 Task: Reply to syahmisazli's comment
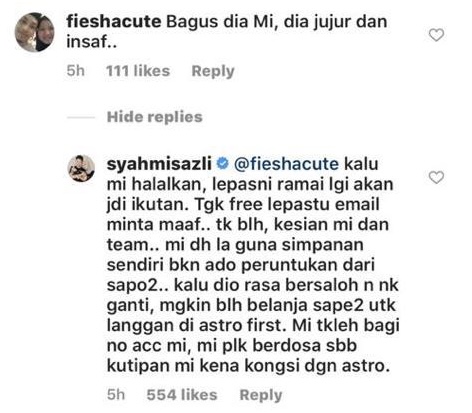coord(261,395)
